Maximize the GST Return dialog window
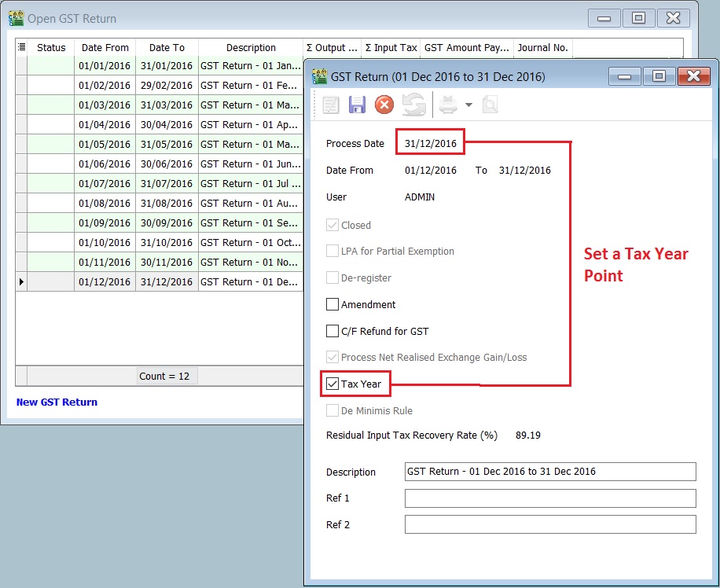720x588 pixels. point(659,76)
